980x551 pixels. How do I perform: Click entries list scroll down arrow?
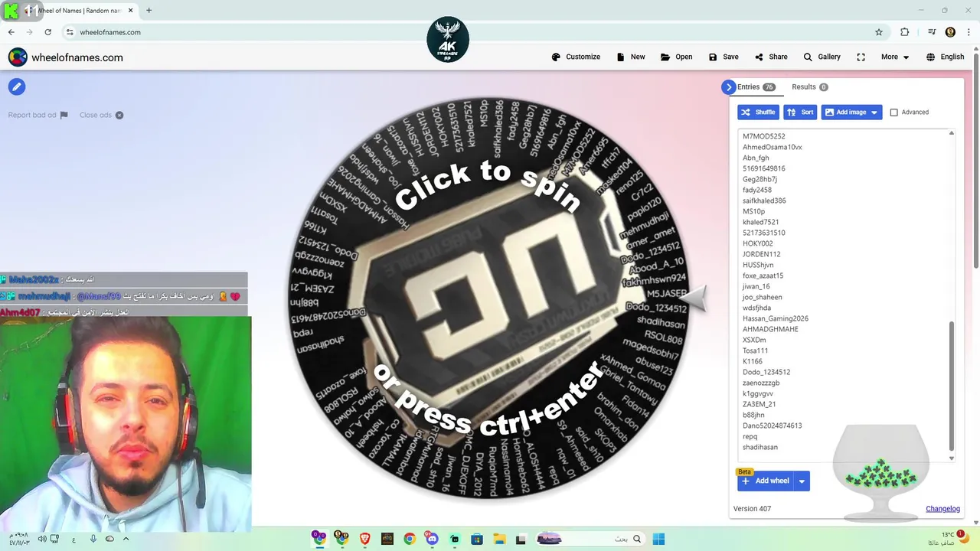point(952,458)
